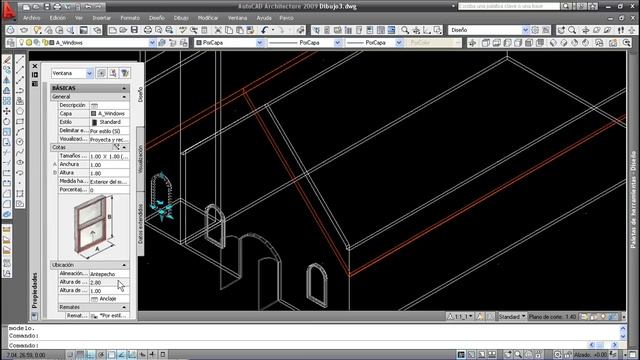Collapse the Remates section
640x360 pixels.
pyautogui.click(x=124, y=307)
